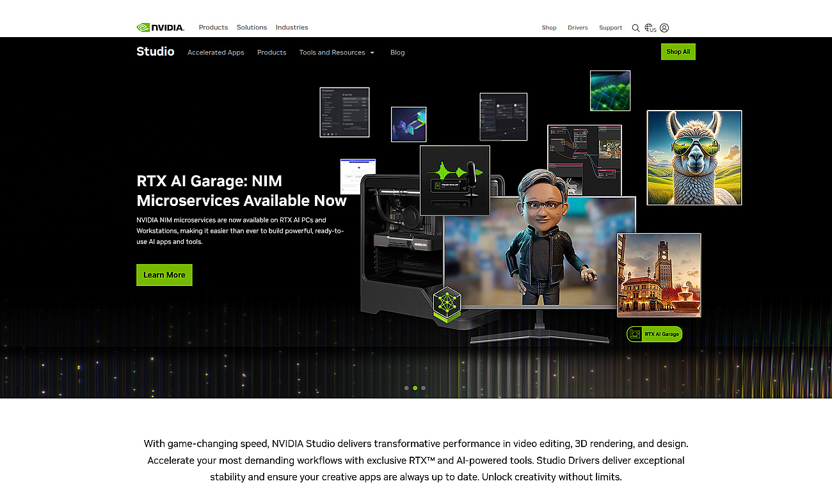Go to the Drivers link

coord(577,28)
